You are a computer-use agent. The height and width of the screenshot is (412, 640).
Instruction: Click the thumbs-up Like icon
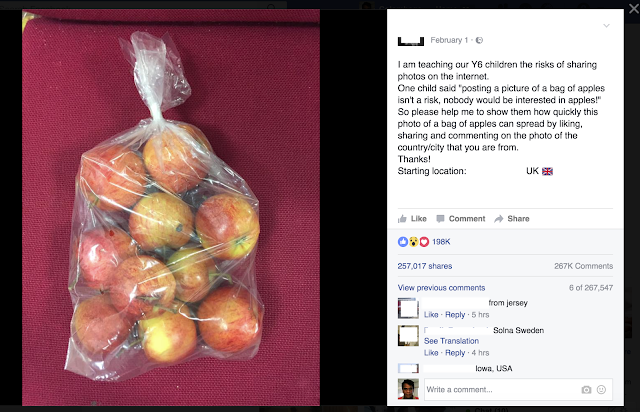tap(402, 219)
